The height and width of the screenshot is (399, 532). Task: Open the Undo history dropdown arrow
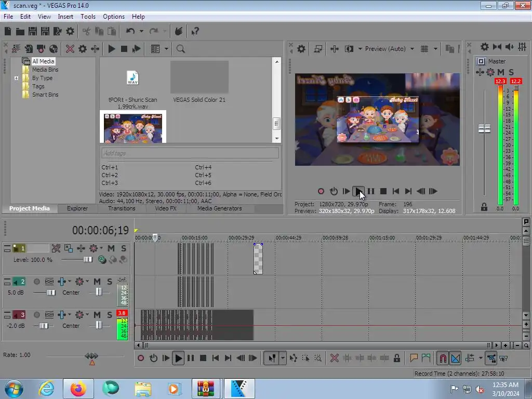141,32
